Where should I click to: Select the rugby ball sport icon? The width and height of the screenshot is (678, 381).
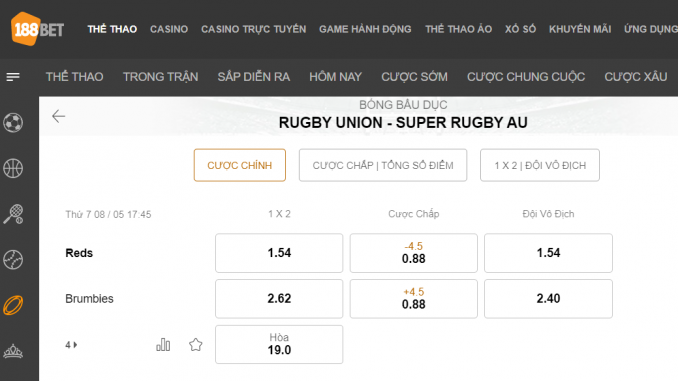click(13, 305)
